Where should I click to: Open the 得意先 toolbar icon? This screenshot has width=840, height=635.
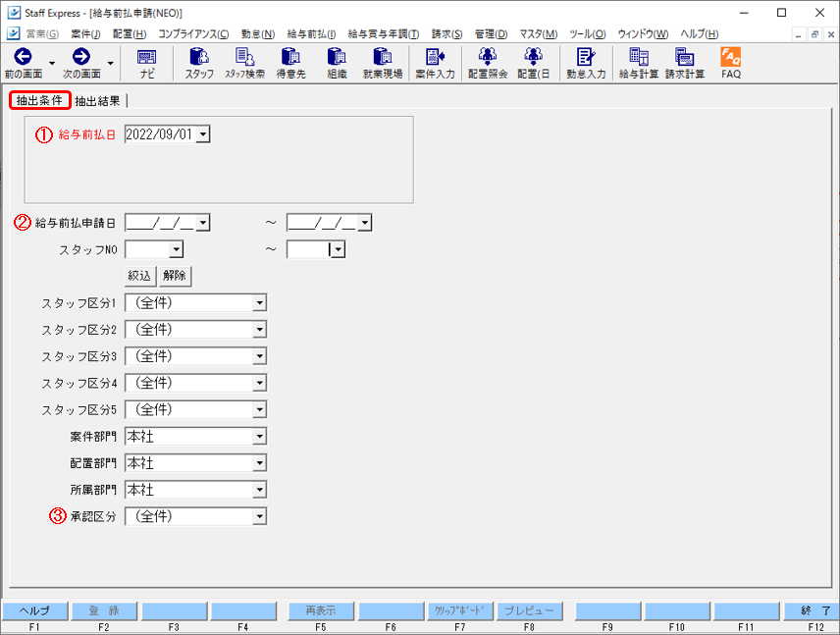[290, 63]
